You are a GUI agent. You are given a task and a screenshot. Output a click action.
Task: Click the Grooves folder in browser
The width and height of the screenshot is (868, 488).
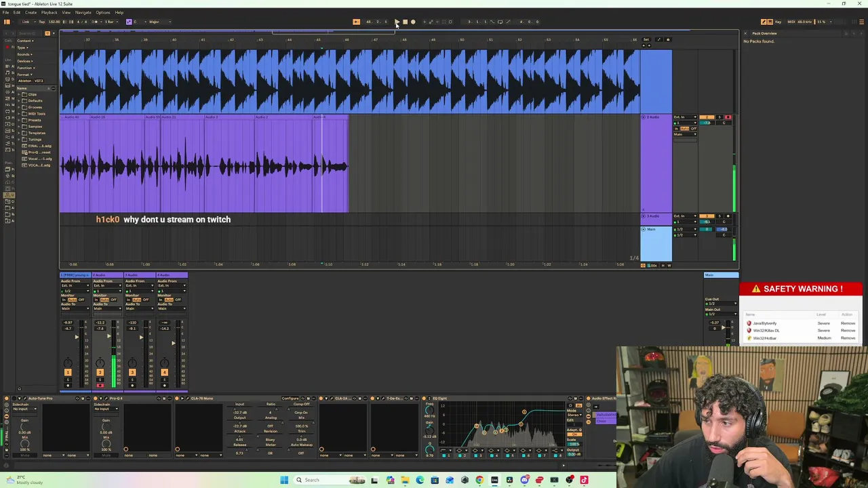(x=35, y=107)
